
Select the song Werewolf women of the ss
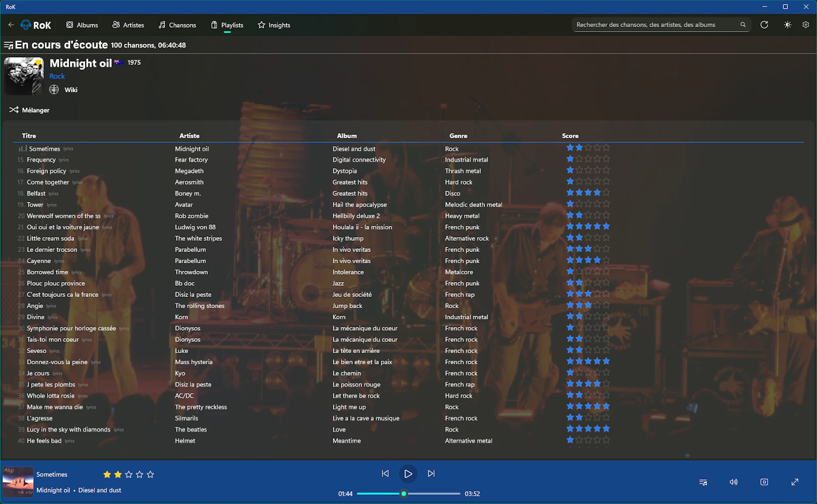(64, 216)
